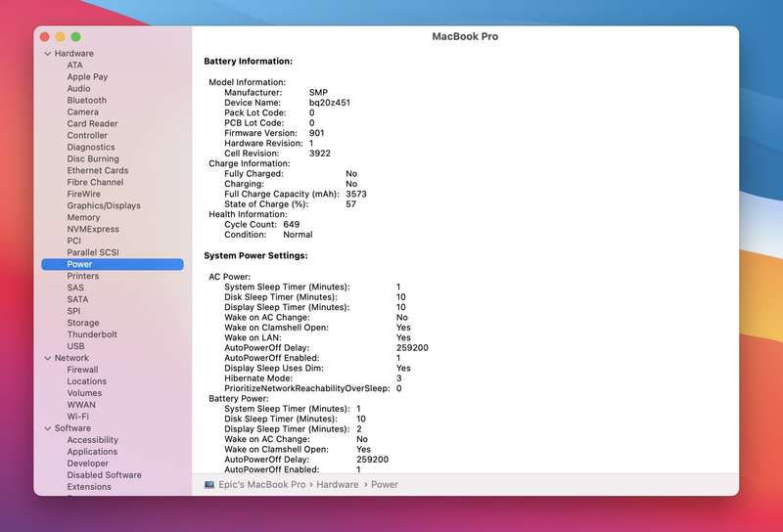The width and height of the screenshot is (783, 532).
Task: Open Firewall under Network
Action: pos(82,370)
